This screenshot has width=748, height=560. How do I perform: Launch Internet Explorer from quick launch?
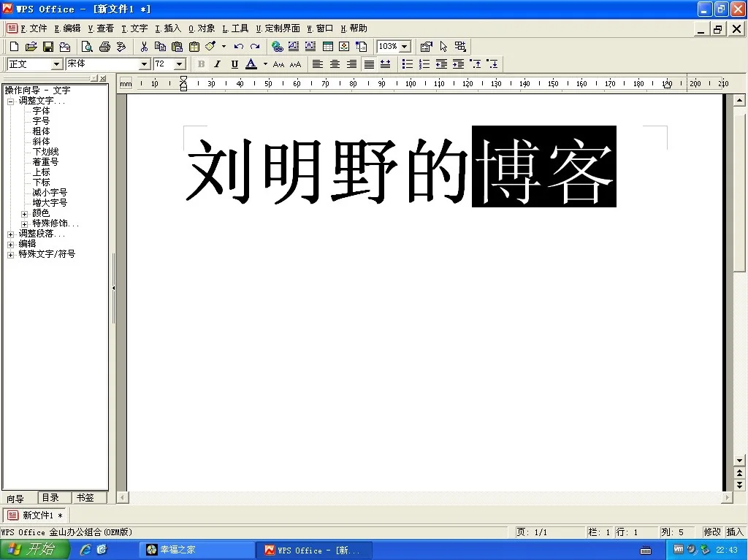tap(86, 550)
